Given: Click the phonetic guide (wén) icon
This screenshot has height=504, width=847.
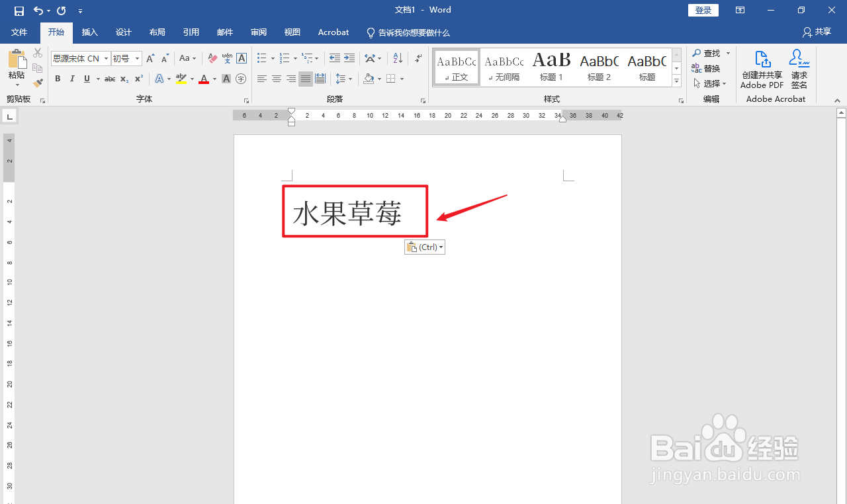Looking at the screenshot, I should tap(227, 58).
